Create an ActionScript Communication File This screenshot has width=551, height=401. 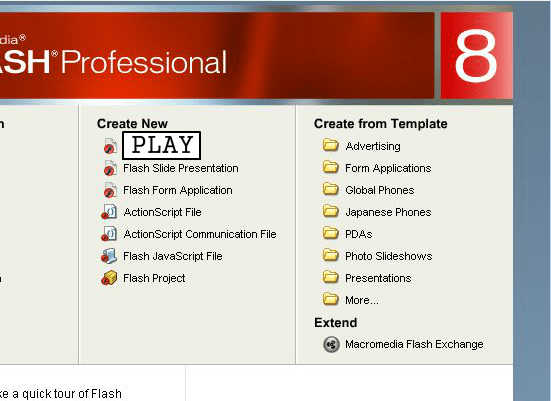(200, 234)
